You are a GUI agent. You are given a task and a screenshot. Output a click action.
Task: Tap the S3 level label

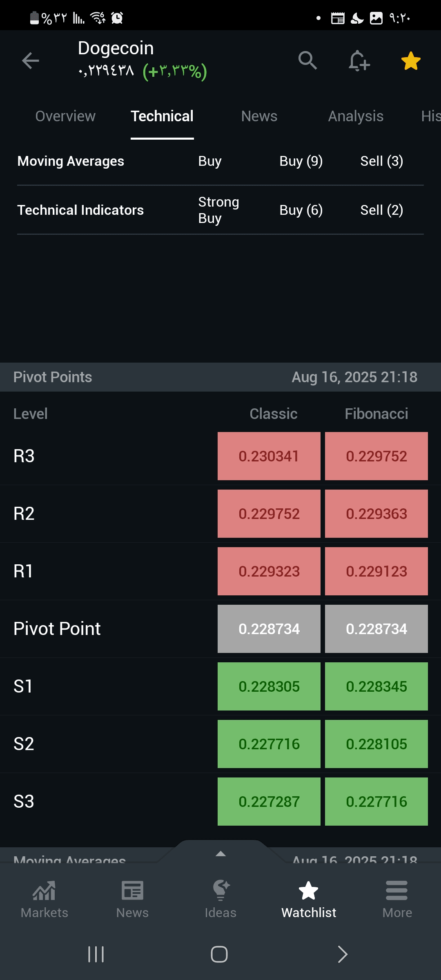(x=24, y=802)
